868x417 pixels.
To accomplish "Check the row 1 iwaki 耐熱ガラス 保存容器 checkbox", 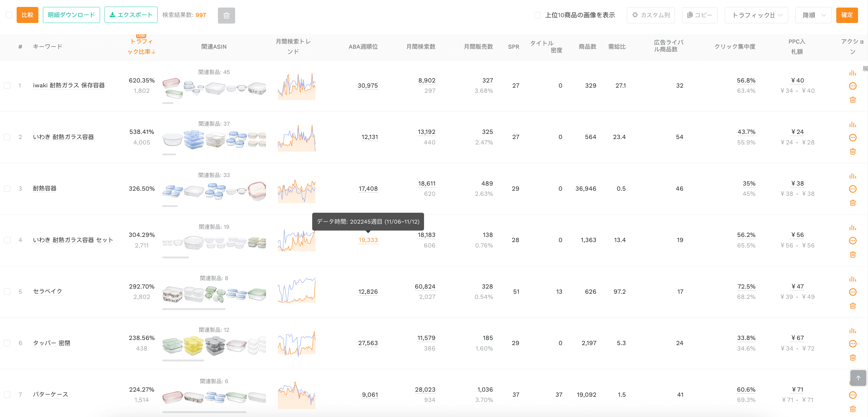I will [7, 86].
